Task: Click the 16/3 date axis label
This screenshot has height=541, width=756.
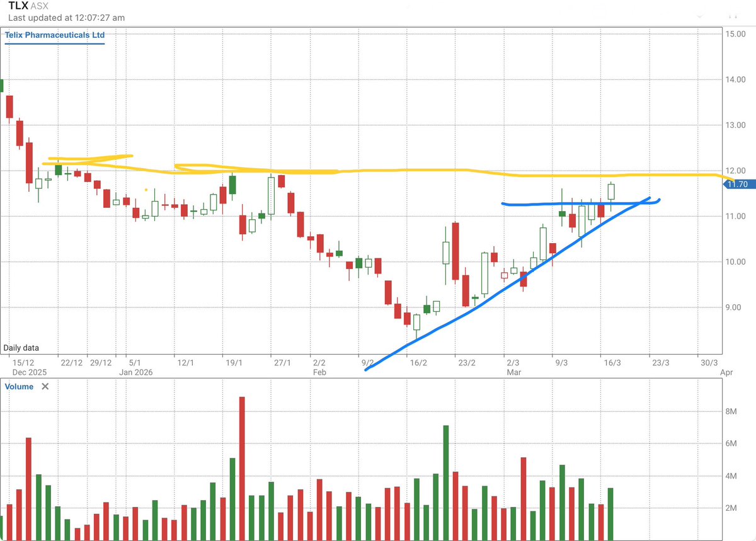Action: [612, 363]
